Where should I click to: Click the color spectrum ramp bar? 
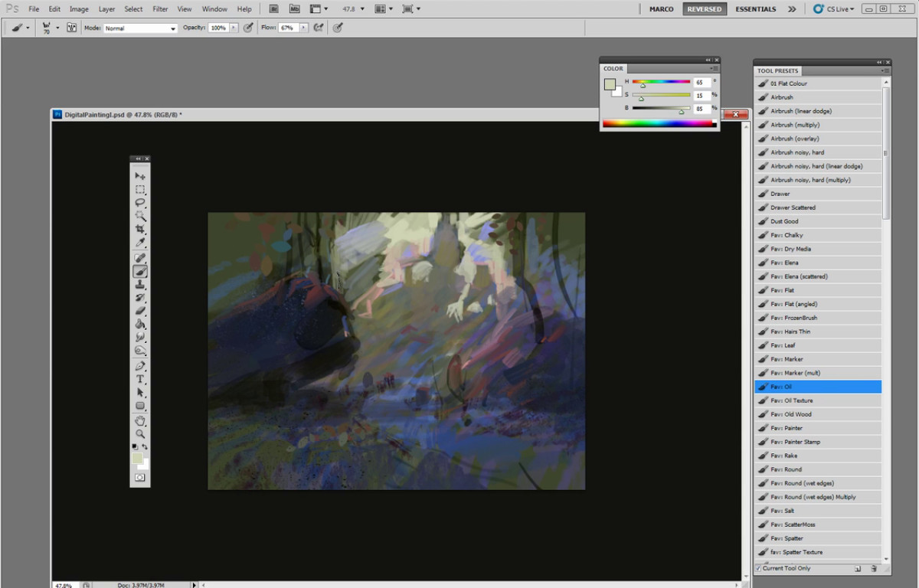coord(659,123)
